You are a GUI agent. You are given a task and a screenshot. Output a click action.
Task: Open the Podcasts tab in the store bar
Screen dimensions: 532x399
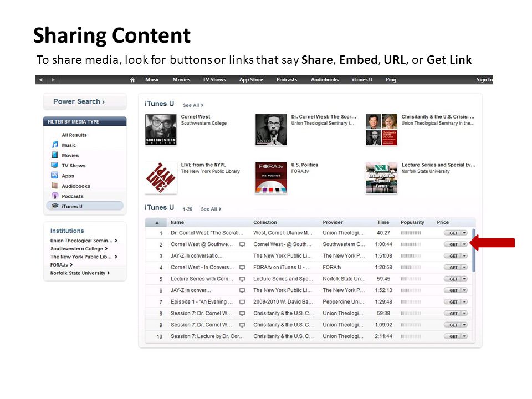tap(287, 80)
